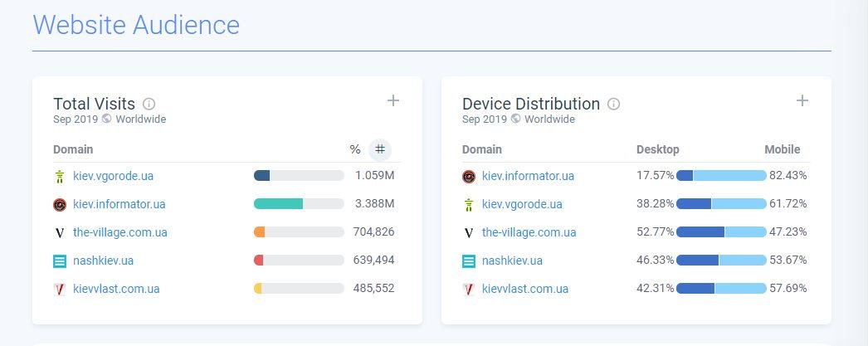
Task: Open kiev.vgorode.ua link in Device Distribution
Action: point(522,204)
